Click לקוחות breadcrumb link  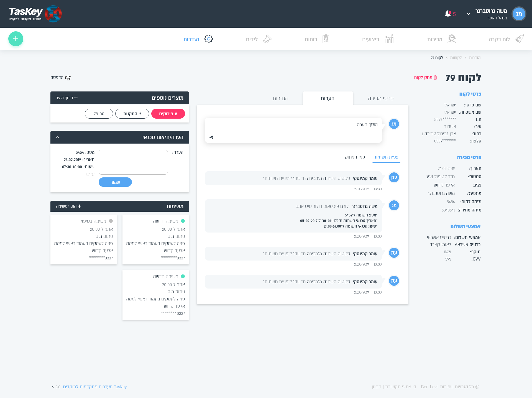point(456,58)
